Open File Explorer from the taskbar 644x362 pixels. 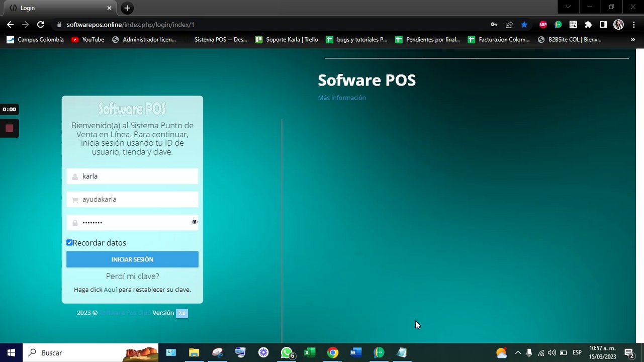[x=194, y=353]
